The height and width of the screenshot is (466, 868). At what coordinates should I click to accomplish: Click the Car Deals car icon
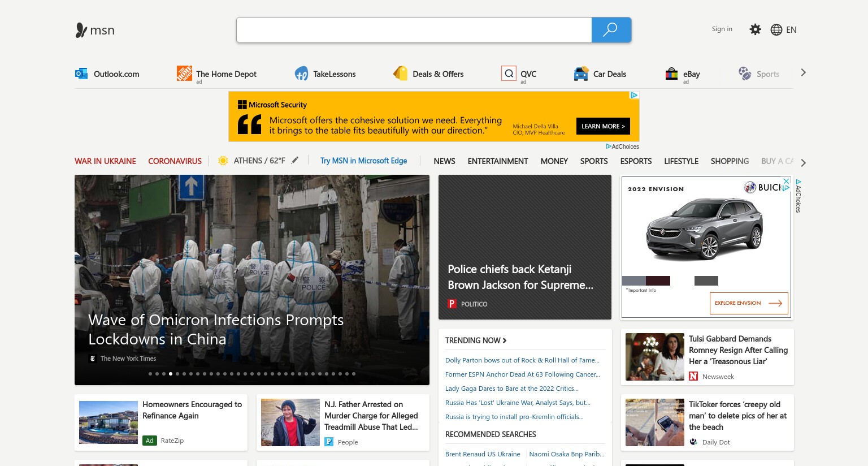pyautogui.click(x=581, y=74)
